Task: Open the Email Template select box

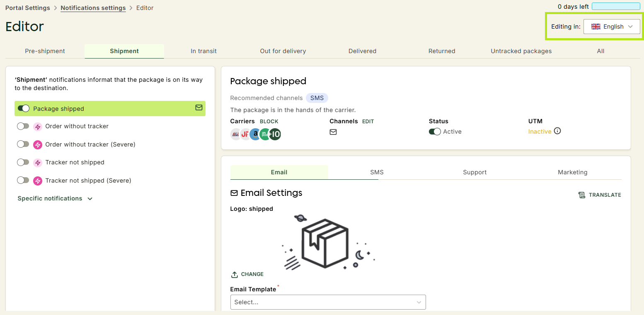Action: point(328,302)
